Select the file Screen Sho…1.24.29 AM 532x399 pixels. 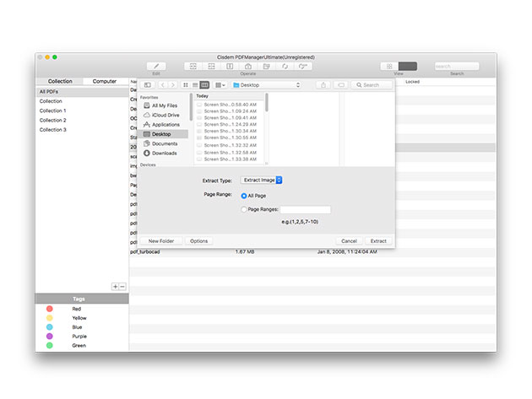click(230, 124)
